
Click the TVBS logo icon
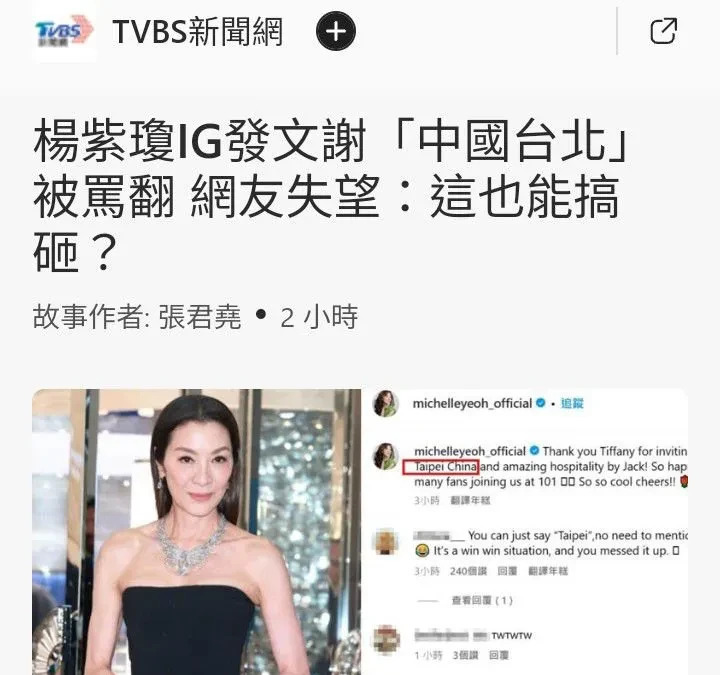64,31
